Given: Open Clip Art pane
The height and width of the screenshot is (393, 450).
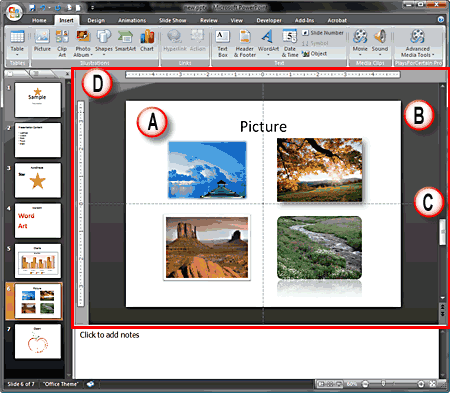Looking at the screenshot, I should pyautogui.click(x=62, y=43).
